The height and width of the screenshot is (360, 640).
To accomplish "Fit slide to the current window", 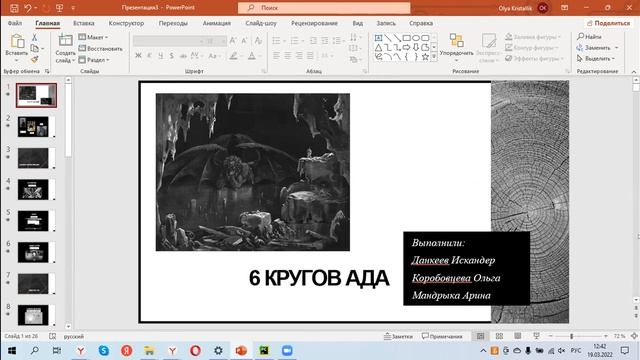I will [634, 336].
